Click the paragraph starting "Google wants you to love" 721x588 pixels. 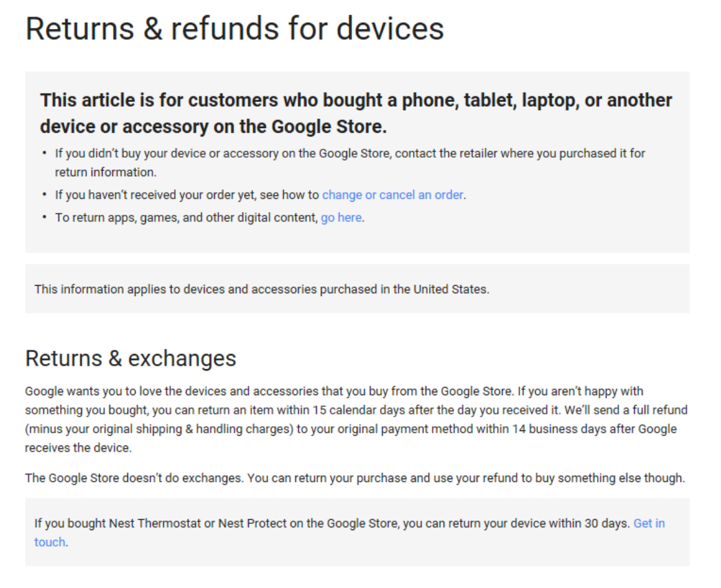[x=356, y=419]
